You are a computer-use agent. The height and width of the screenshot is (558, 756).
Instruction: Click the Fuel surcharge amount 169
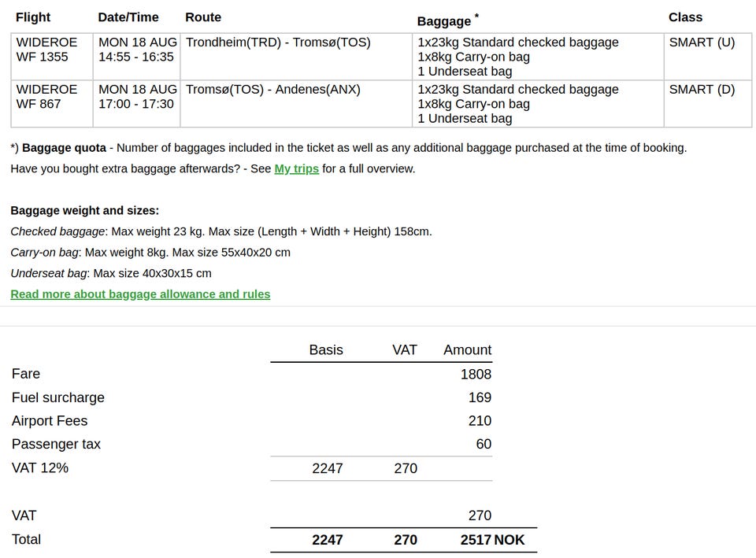click(480, 398)
